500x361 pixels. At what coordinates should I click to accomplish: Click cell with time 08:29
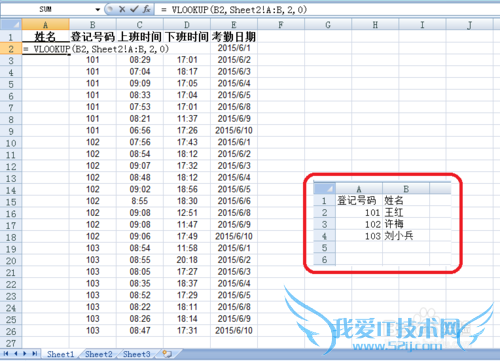[x=140, y=60]
